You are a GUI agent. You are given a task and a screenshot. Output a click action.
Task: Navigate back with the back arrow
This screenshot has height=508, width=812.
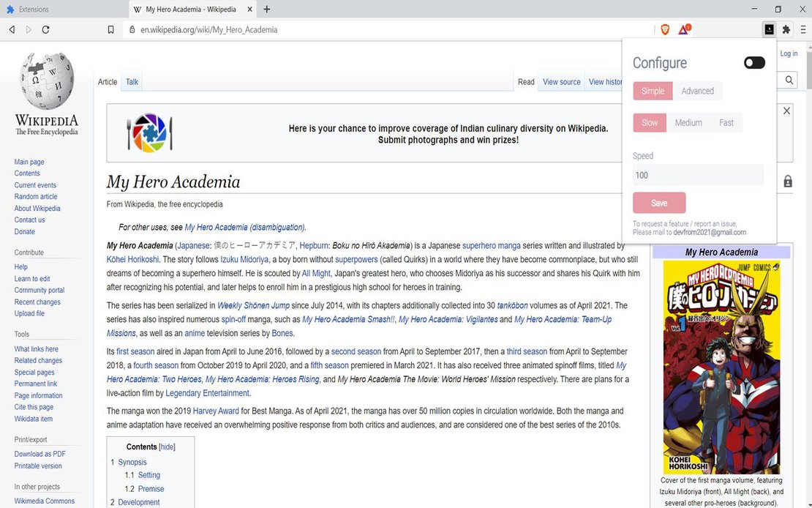point(11,29)
